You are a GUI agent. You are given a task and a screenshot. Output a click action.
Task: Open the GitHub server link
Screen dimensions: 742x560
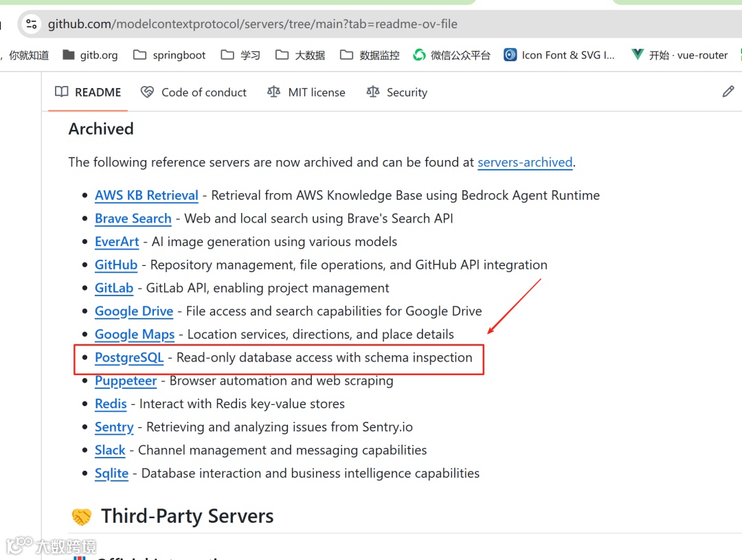(x=116, y=265)
